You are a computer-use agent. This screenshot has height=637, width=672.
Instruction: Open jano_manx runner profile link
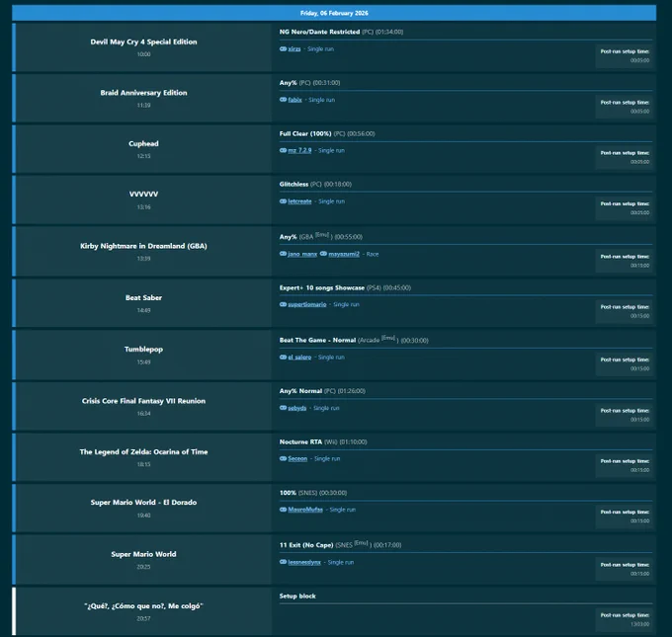302,254
